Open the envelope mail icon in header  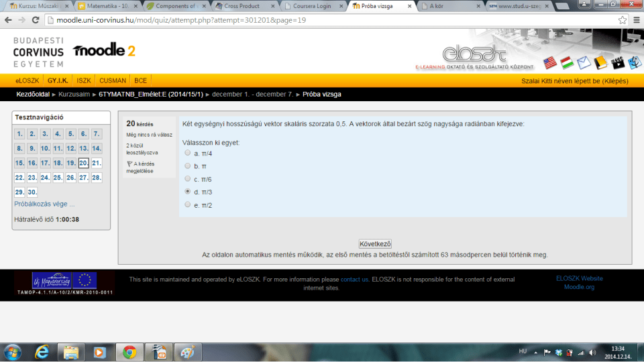(x=584, y=63)
